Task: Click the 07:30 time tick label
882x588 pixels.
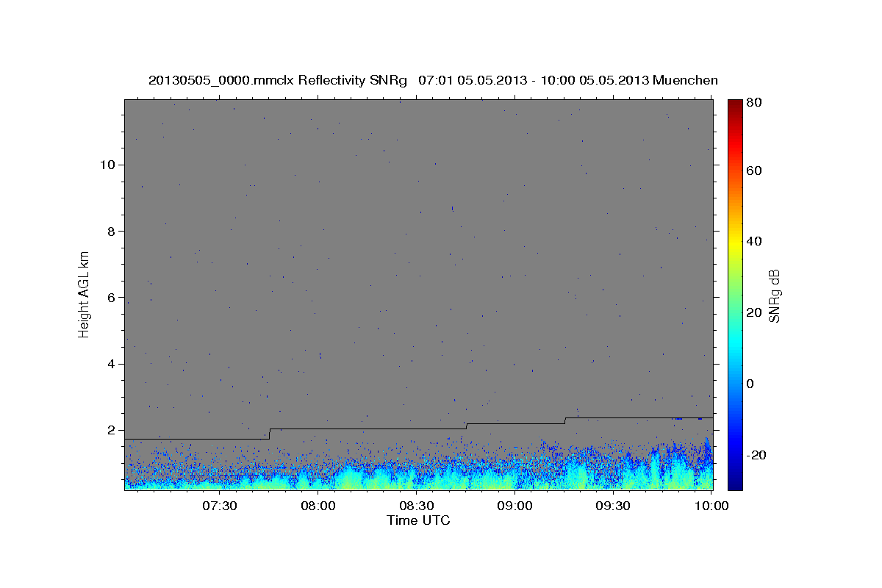Action: (220, 506)
